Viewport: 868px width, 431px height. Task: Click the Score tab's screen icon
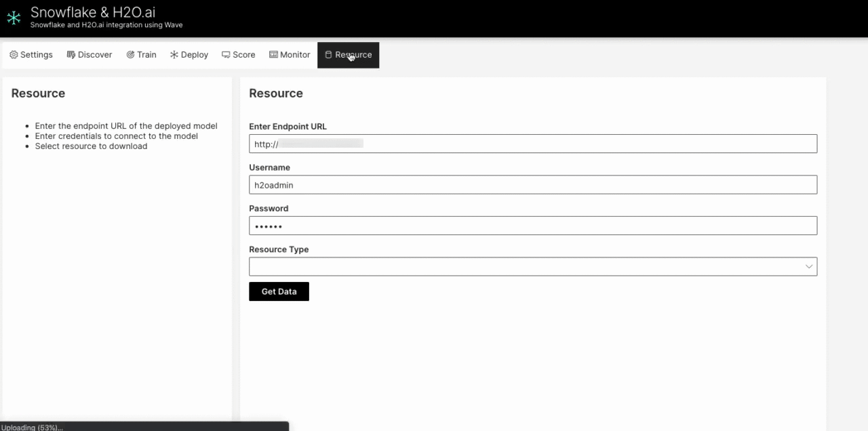tap(226, 55)
